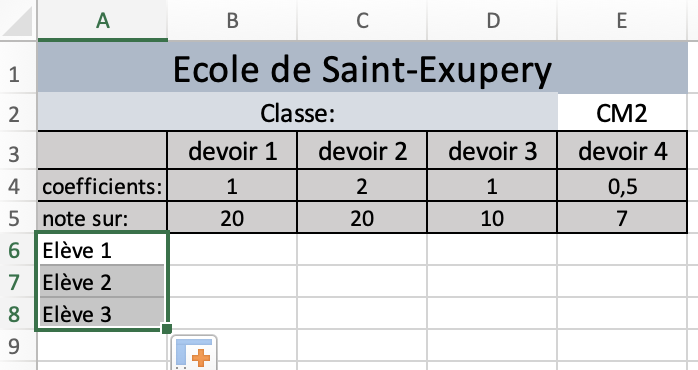Screen dimensions: 698x370
Task: Click the Classe: merged cell
Action: [x=297, y=112]
